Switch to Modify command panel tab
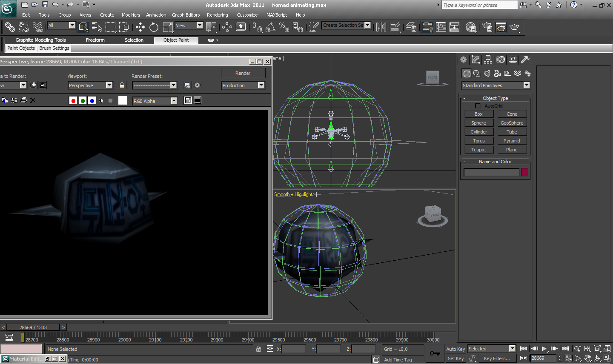Image resolution: width=613 pixels, height=364 pixels. (476, 60)
